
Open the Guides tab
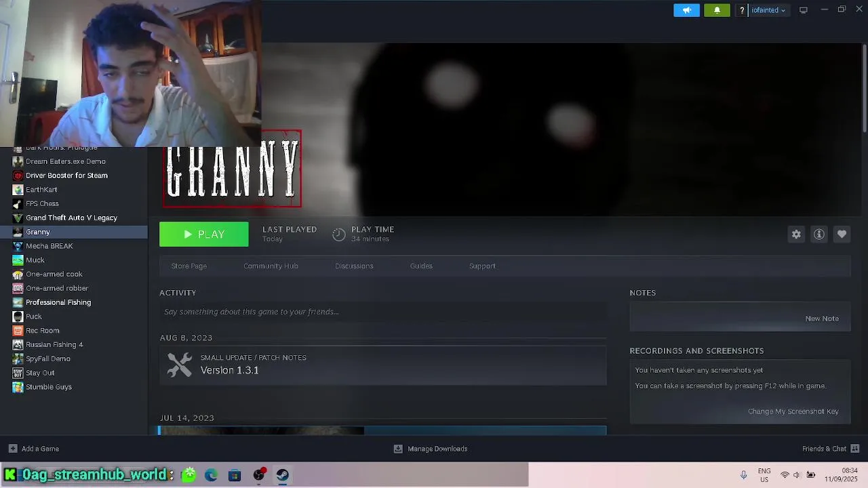(x=421, y=266)
